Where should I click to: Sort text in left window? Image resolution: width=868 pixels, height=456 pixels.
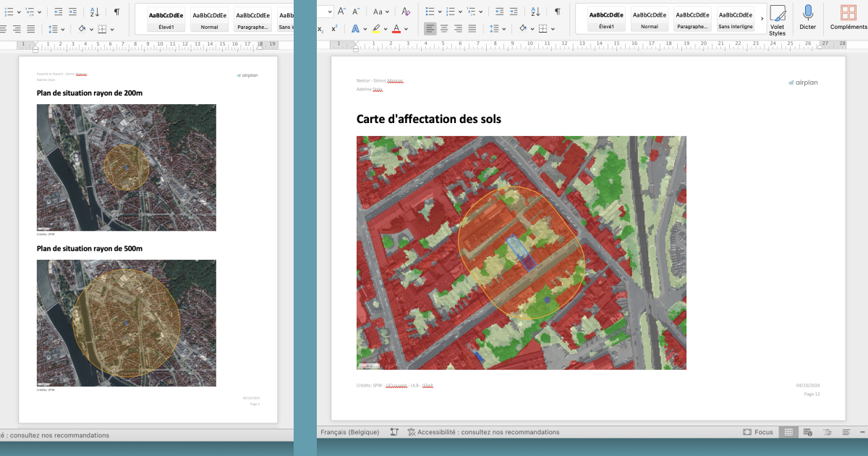point(95,12)
